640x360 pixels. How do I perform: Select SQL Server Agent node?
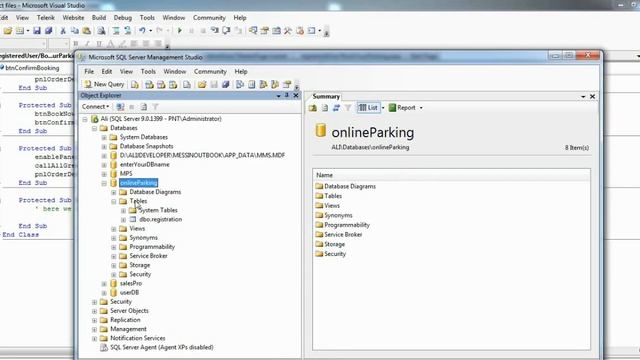(x=162, y=347)
